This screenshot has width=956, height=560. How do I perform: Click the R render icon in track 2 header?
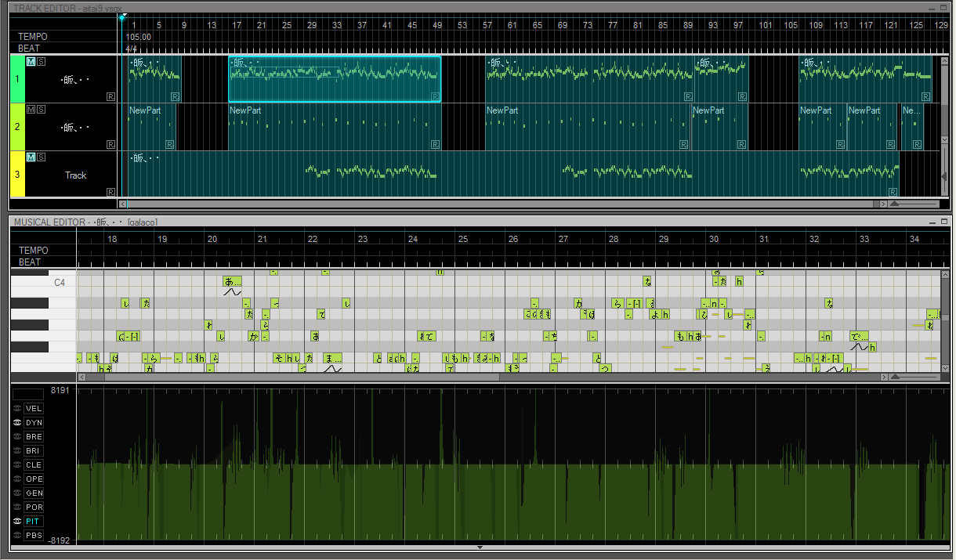110,144
